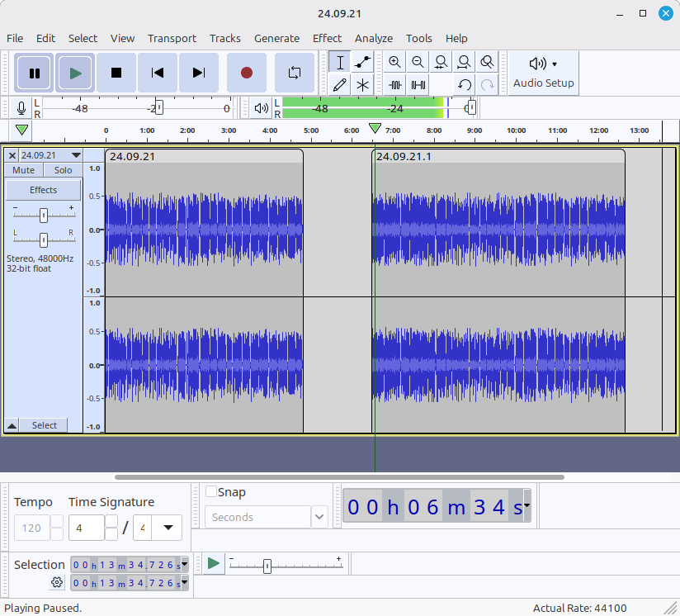680x616 pixels.
Task: Click the Record button
Action: pyautogui.click(x=246, y=73)
